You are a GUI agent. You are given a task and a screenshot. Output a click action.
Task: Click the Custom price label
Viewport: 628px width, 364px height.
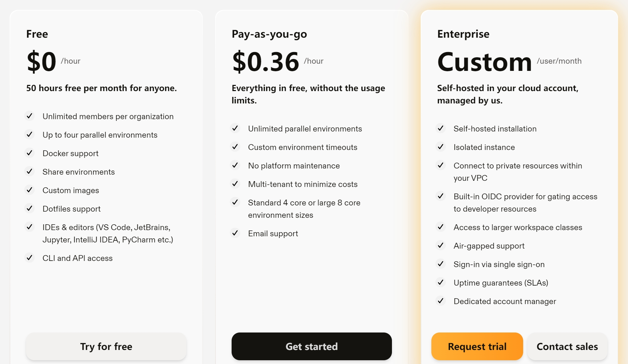(484, 62)
